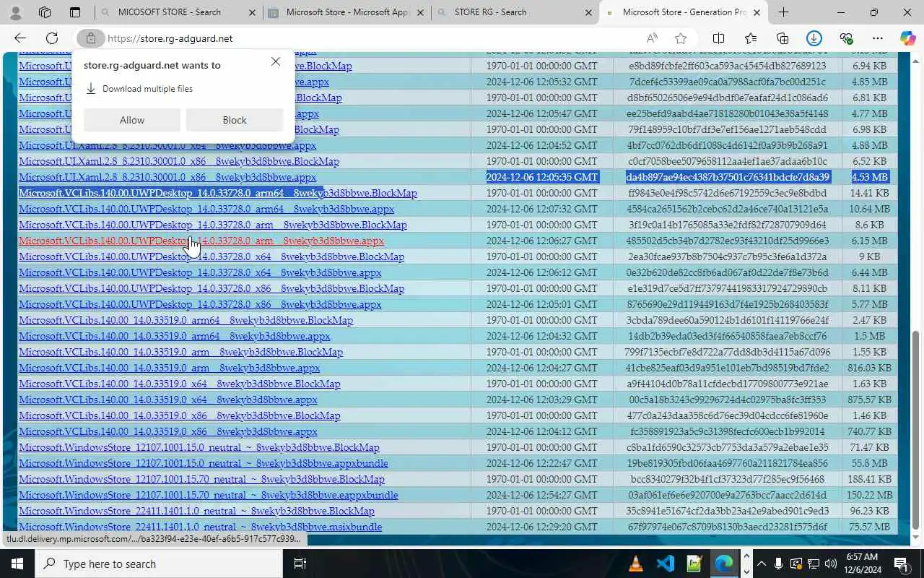Switch to STORE RG - Search tab
This screenshot has width=924, height=578.
(490, 12)
